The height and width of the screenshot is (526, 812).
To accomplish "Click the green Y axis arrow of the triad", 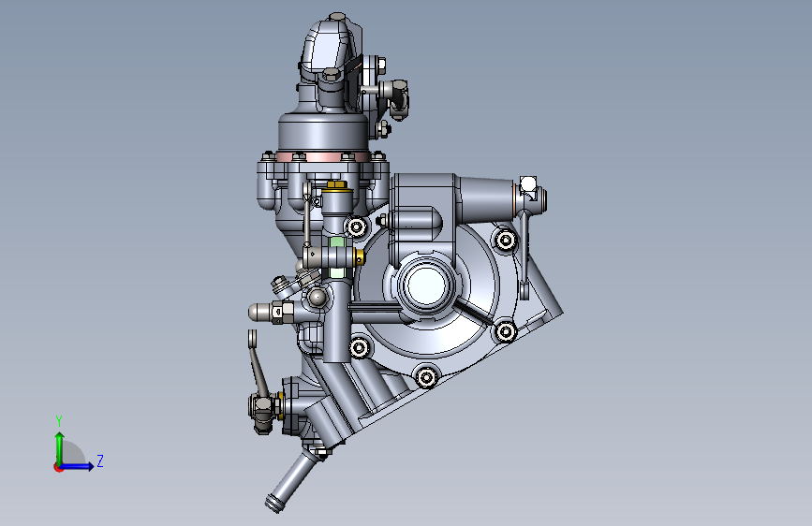I will click(x=60, y=447).
